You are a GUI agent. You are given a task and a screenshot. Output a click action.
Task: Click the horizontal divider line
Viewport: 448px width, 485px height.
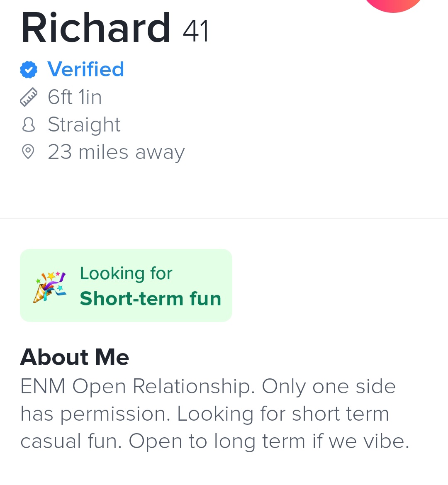[x=224, y=218]
